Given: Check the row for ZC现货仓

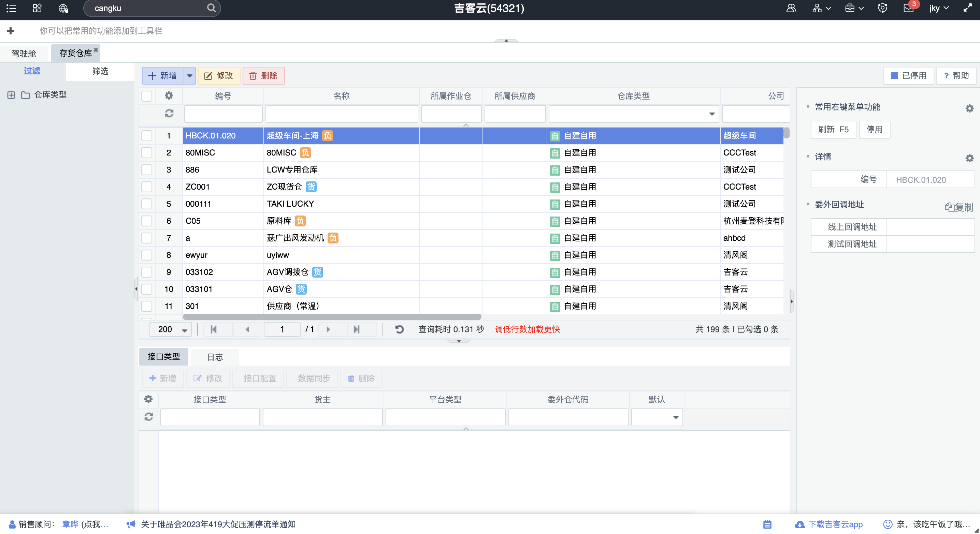Looking at the screenshot, I should click(x=147, y=187).
